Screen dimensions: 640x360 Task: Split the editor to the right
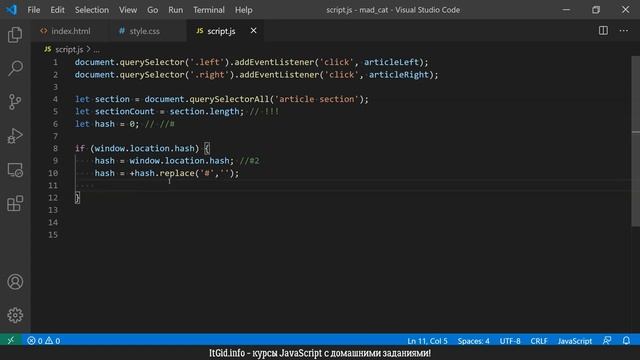[603, 31]
